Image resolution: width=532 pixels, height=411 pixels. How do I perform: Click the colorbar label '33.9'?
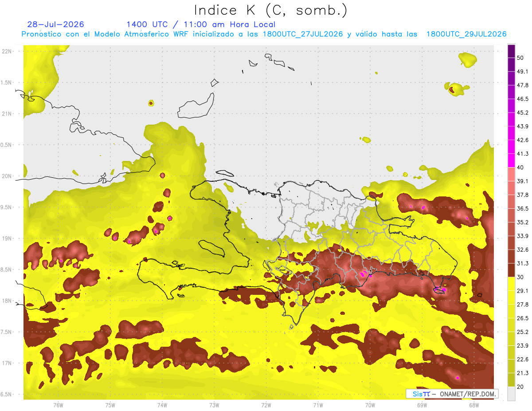tap(523, 236)
